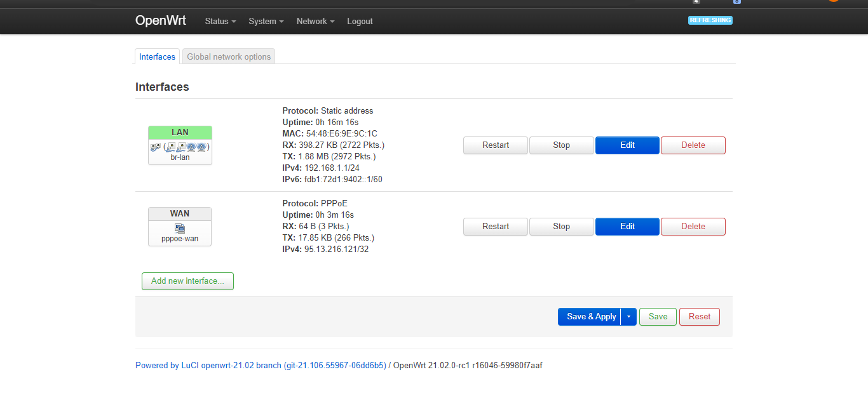Click the OpenWrt 21.02.0-rc1 version text
This screenshot has height=419, width=868.
tap(468, 365)
